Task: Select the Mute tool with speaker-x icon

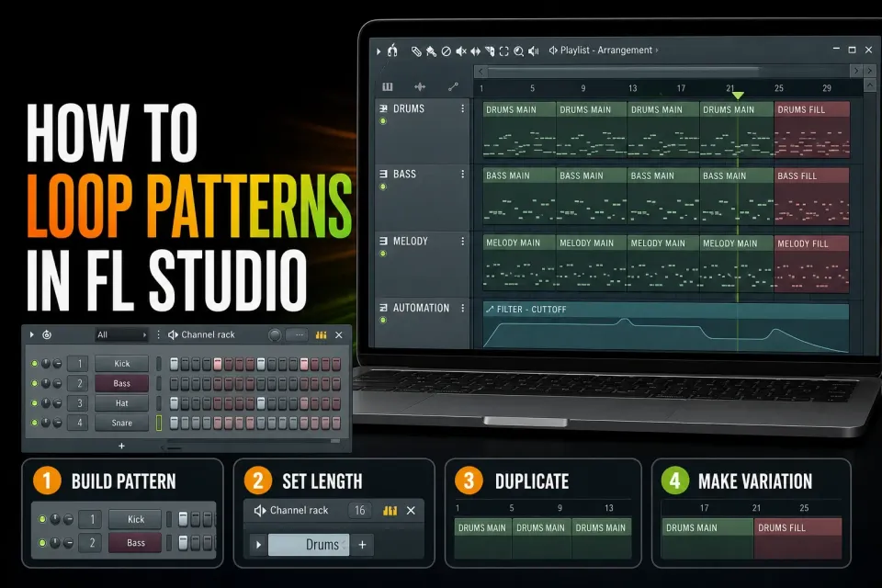Action: [x=460, y=51]
